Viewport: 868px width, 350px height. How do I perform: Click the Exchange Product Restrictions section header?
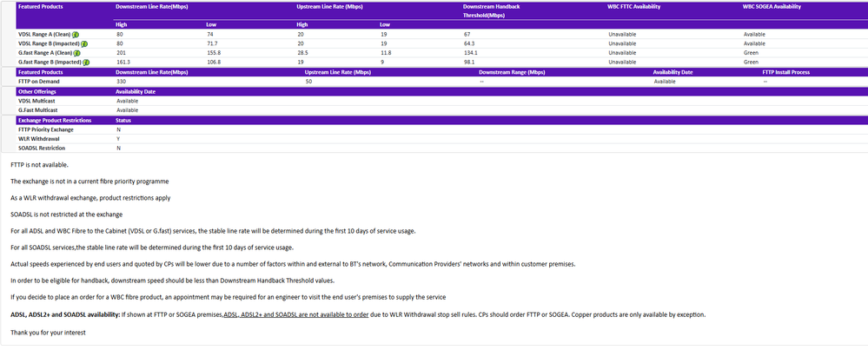(x=61, y=120)
